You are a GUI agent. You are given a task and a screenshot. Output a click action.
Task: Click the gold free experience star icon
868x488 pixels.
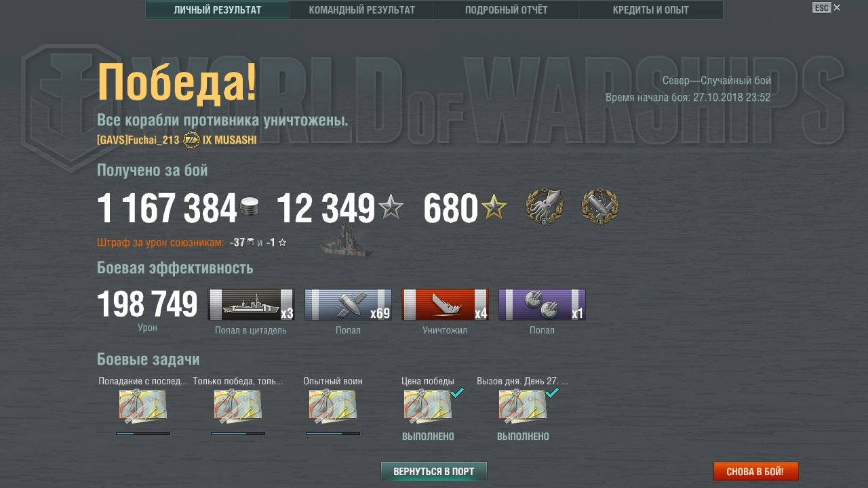[x=494, y=207]
